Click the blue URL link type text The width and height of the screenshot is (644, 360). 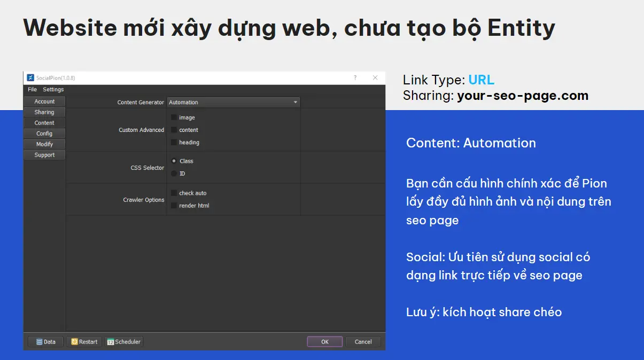click(x=482, y=80)
